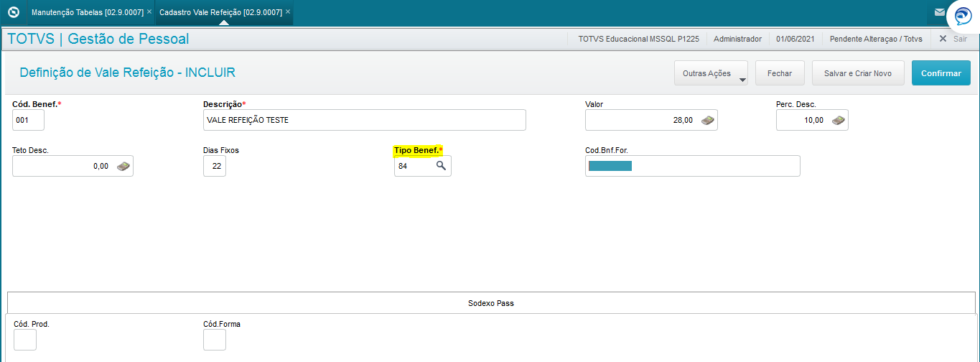Click the Confirmar button
The image size is (980, 362).
(x=941, y=73)
